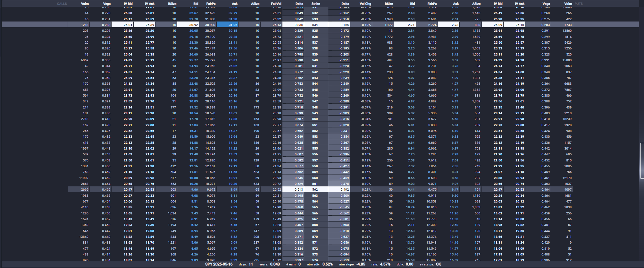Click put Delta -0.165 at strike 534
Image resolution: width=644 pixels, height=268 pixels.
pyautogui.click(x=339, y=25)
